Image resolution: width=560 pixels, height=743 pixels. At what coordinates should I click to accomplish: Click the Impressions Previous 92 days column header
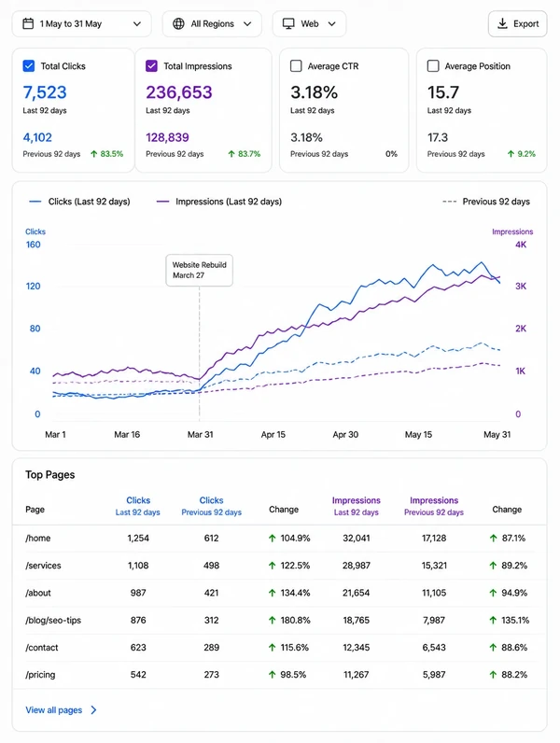click(x=434, y=506)
